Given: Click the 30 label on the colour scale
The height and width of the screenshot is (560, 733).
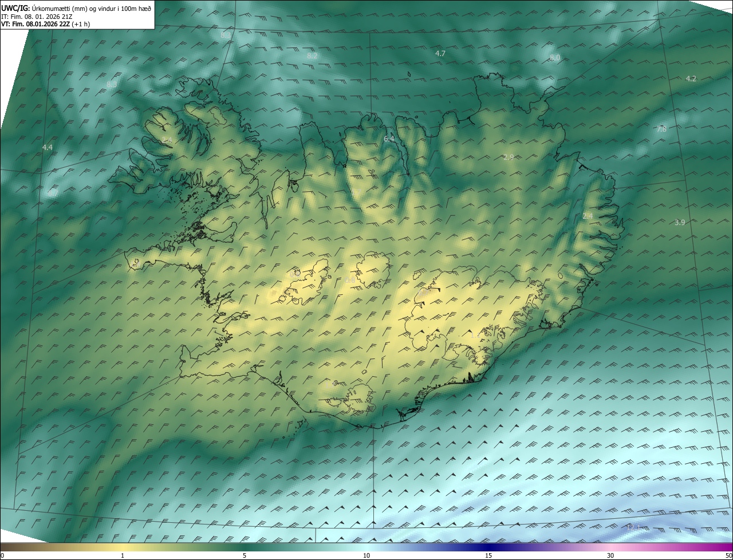Looking at the screenshot, I should click(x=610, y=556).
